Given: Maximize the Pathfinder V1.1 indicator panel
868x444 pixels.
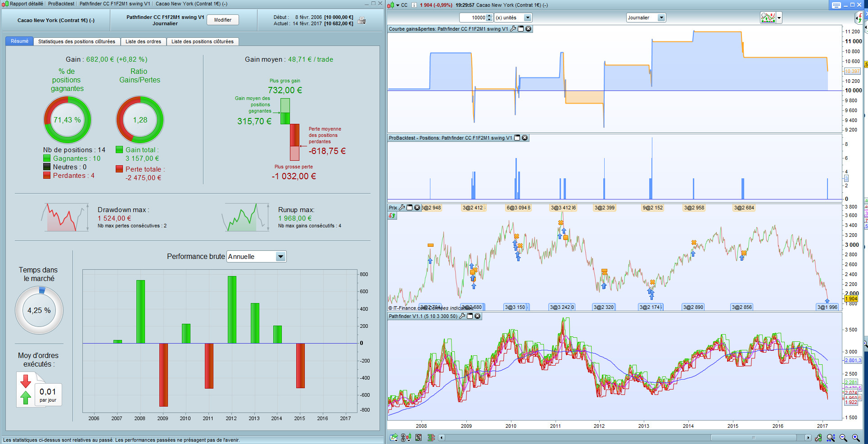Looking at the screenshot, I should tap(470, 316).
